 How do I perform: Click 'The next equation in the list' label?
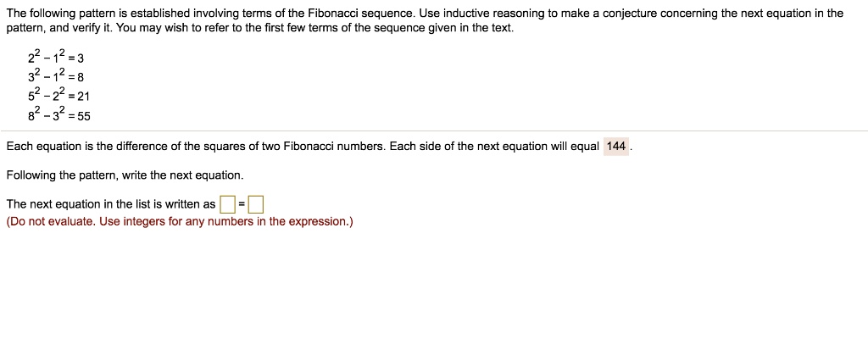(x=111, y=204)
